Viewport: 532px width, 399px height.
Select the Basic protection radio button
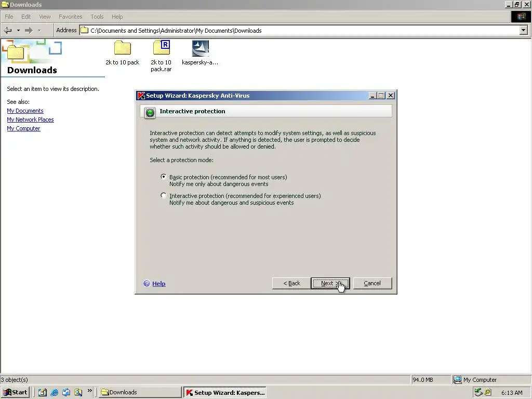pyautogui.click(x=164, y=177)
